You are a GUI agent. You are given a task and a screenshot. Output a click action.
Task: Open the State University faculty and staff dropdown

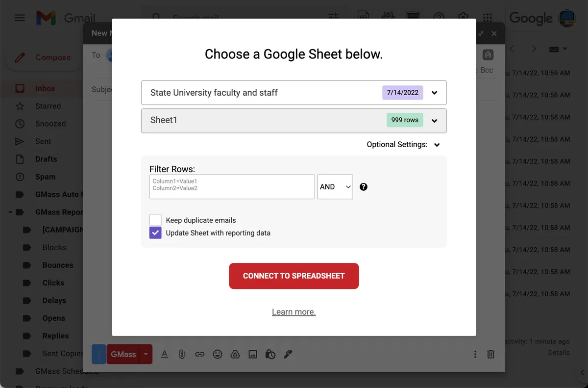click(294, 93)
